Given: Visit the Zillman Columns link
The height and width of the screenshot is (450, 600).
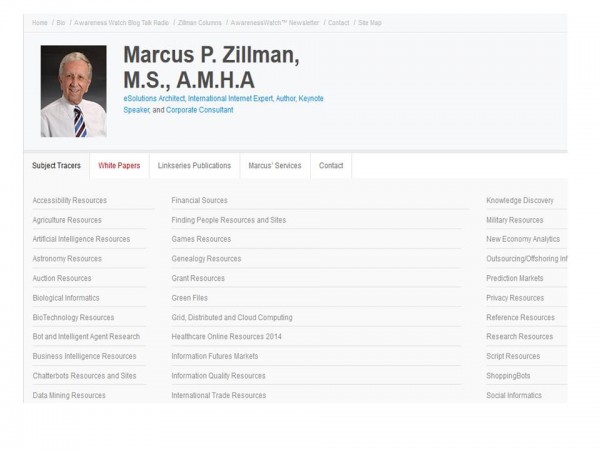Looking at the screenshot, I should (199, 23).
